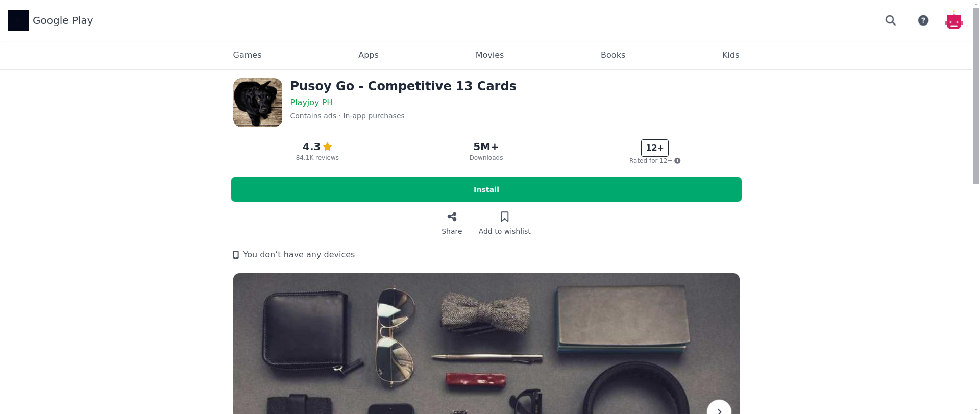Open the help question mark icon

923,20
